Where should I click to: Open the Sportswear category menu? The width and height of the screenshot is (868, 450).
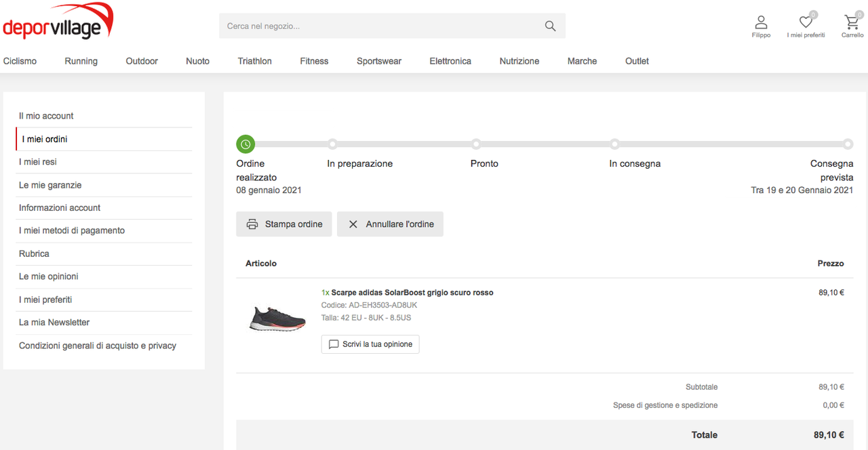[379, 61]
